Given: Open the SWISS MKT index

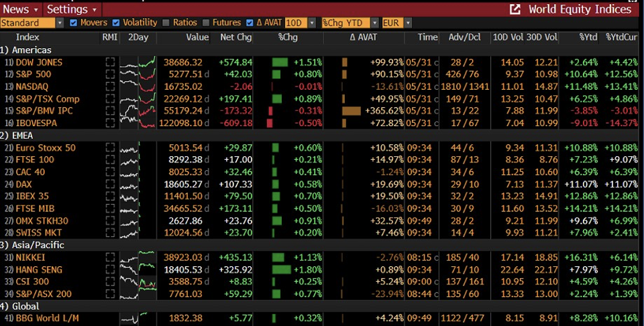Looking at the screenshot, I should [39, 233].
